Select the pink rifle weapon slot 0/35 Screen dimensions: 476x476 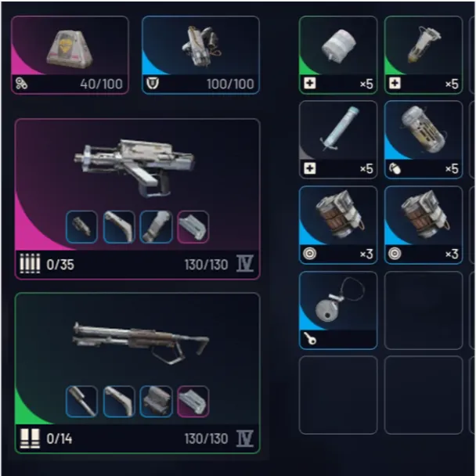137,199
